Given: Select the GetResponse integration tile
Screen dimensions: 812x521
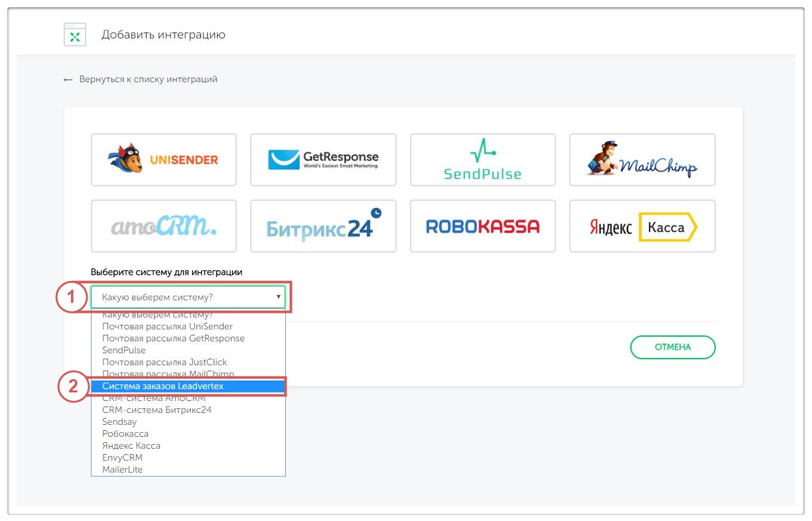Looking at the screenshot, I should point(323,160).
